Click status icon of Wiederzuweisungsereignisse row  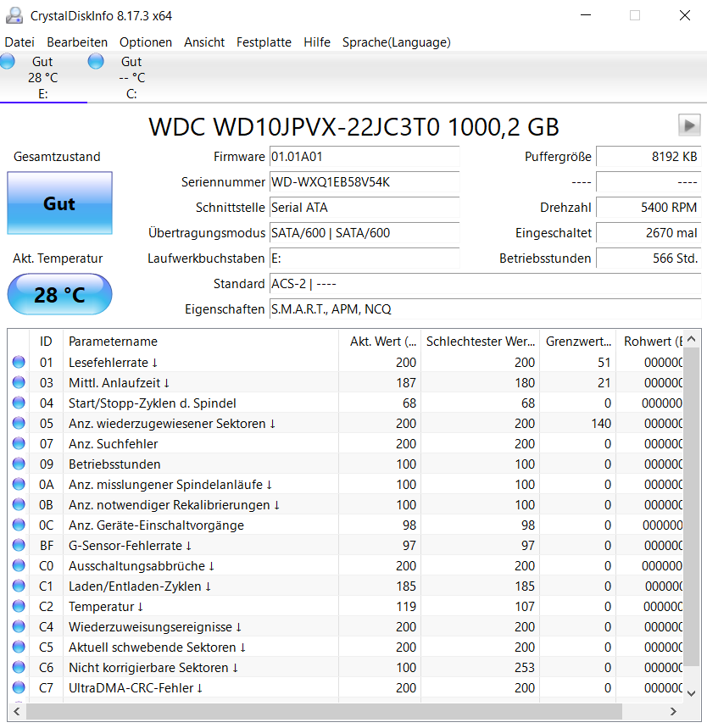(19, 627)
